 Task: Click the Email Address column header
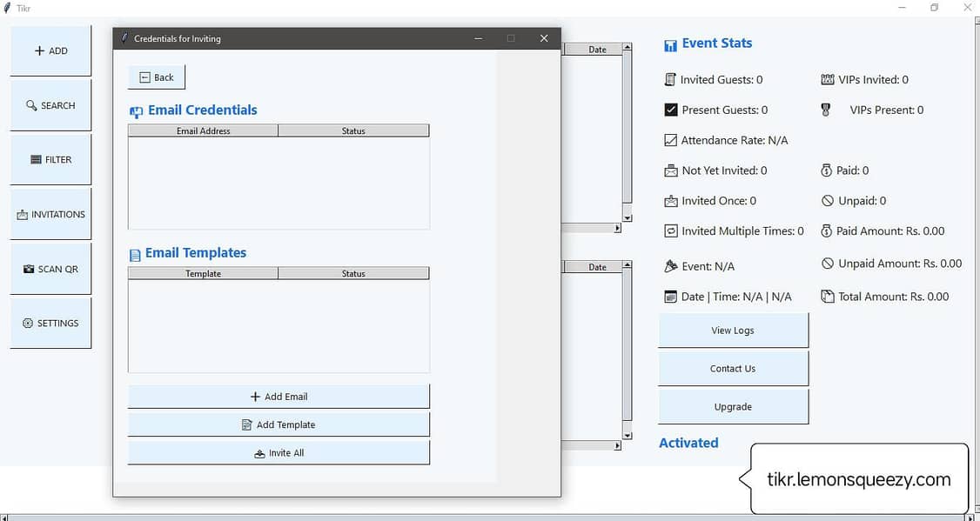[x=203, y=130]
